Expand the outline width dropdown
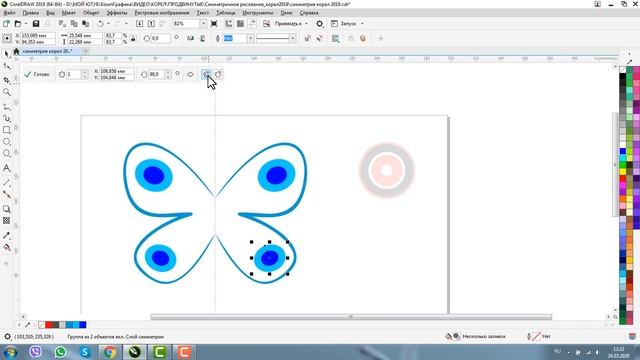Viewport: 640px width, 360px height. 250,38
